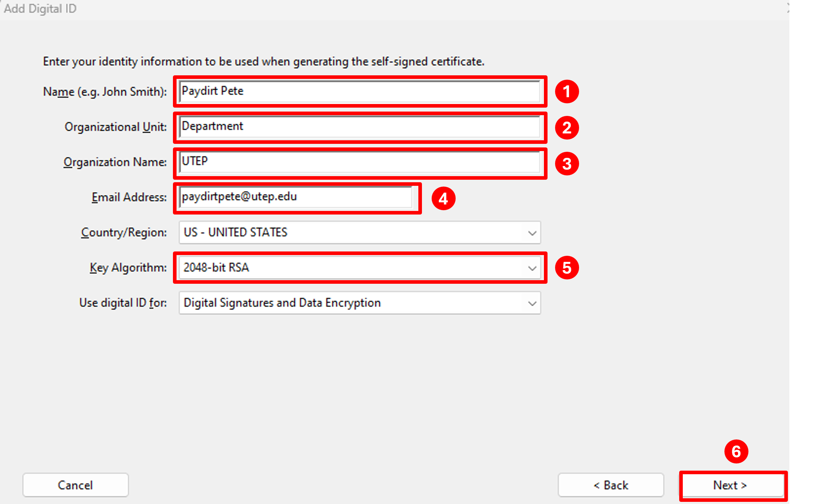Close the Add Digital ID dialog
This screenshot has height=504, width=822.
pyautogui.click(x=788, y=8)
